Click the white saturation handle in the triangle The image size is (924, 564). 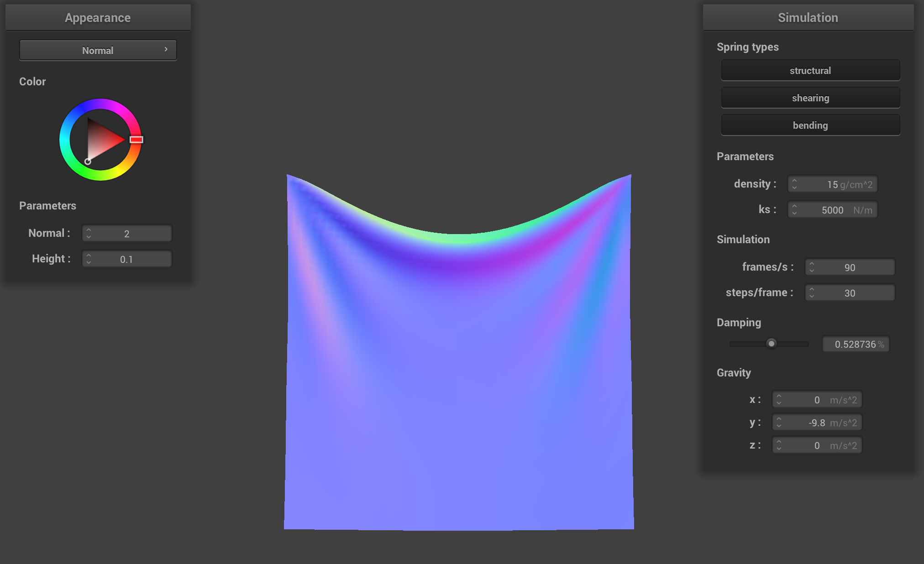pos(88,162)
